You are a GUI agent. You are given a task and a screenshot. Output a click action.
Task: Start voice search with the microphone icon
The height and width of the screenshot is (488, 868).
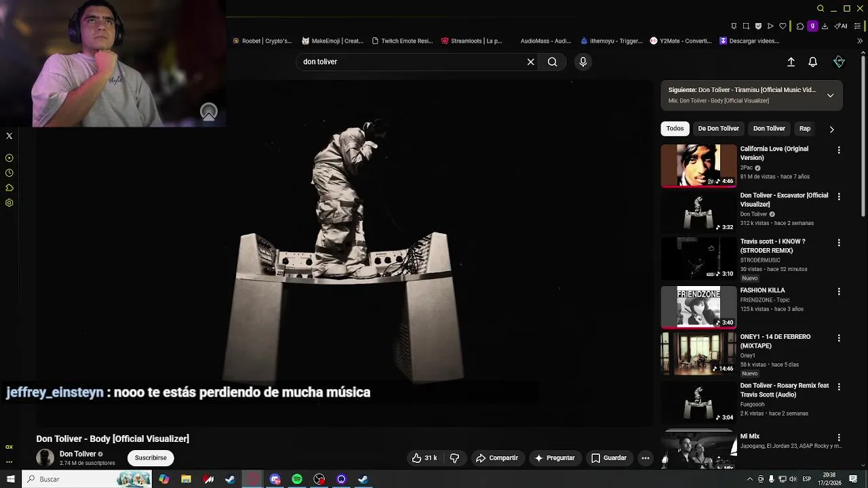tap(583, 62)
